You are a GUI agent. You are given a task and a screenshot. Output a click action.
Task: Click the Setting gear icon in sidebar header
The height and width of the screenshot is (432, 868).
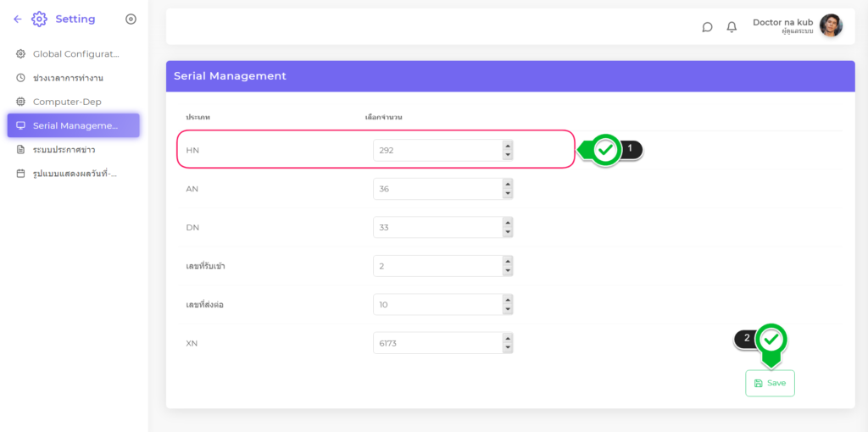click(39, 19)
